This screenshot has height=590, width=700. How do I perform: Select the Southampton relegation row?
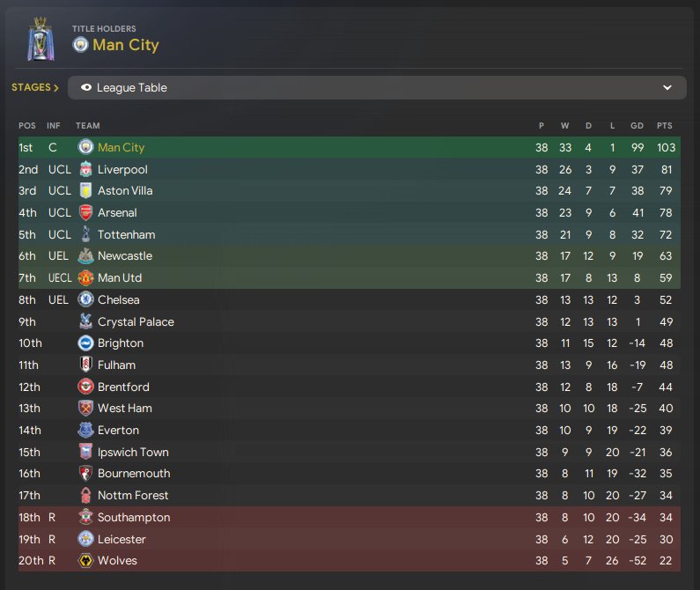point(349,517)
